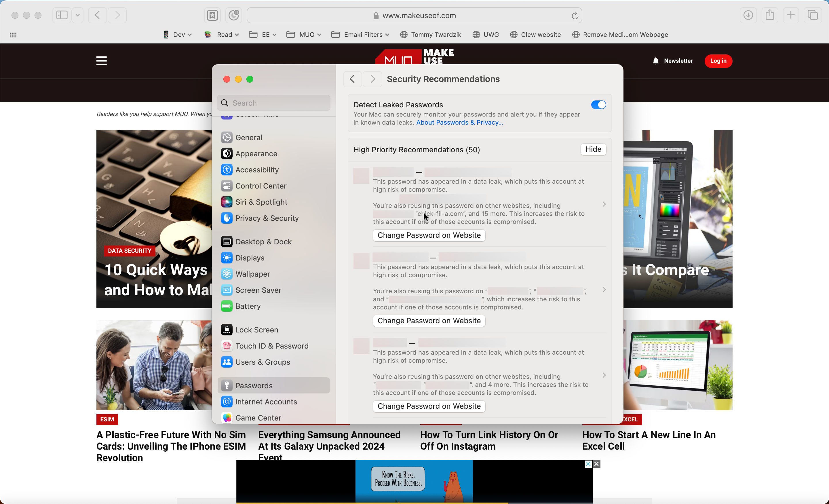Hide the High Priority Recommendations
The height and width of the screenshot is (504, 829).
(593, 149)
